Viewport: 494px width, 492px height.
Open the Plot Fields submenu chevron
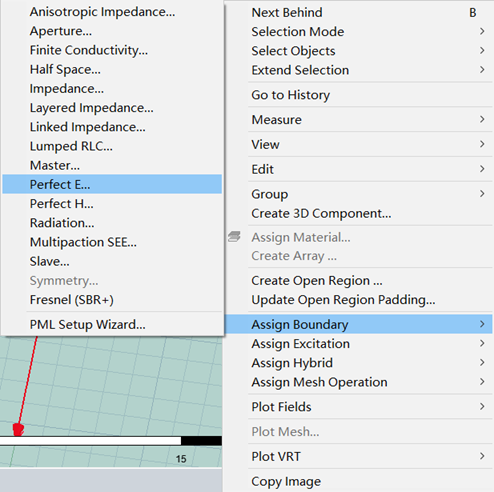(482, 406)
